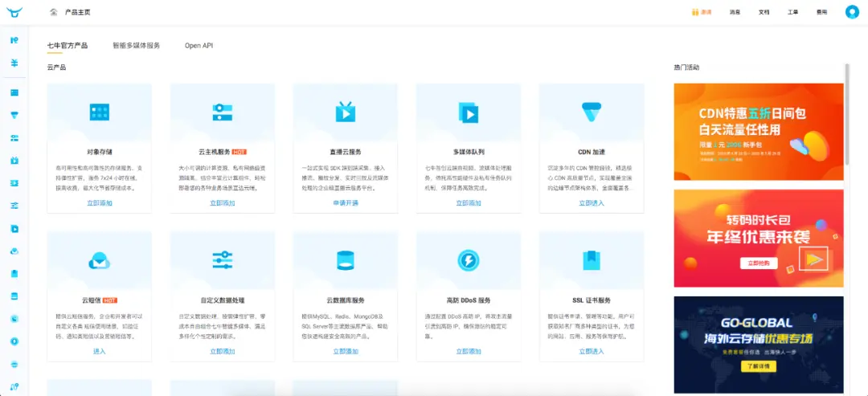Click the 高防 DDoS 服务 card title
868x396 pixels.
click(x=469, y=300)
